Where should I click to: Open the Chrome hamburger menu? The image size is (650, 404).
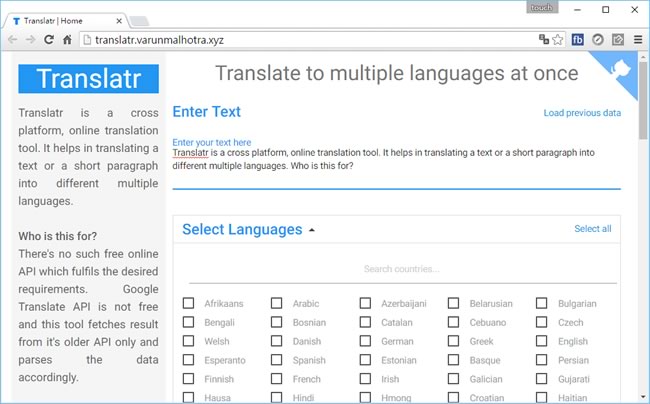[638, 40]
